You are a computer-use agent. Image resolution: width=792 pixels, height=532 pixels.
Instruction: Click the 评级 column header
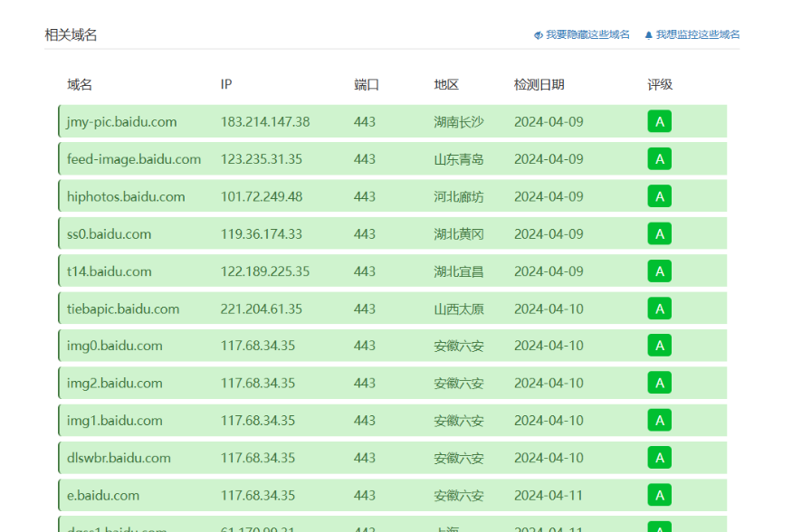[x=660, y=85]
